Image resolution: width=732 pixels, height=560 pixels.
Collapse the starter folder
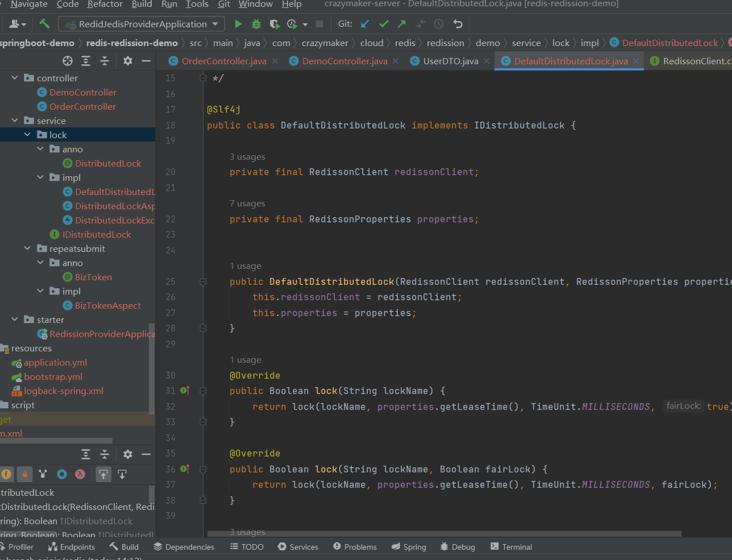tap(15, 320)
